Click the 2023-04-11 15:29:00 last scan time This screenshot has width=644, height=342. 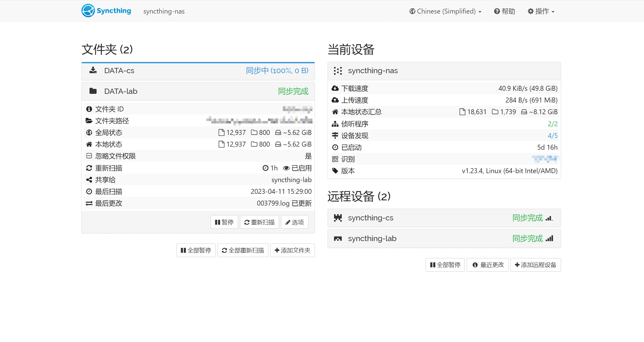click(x=281, y=192)
